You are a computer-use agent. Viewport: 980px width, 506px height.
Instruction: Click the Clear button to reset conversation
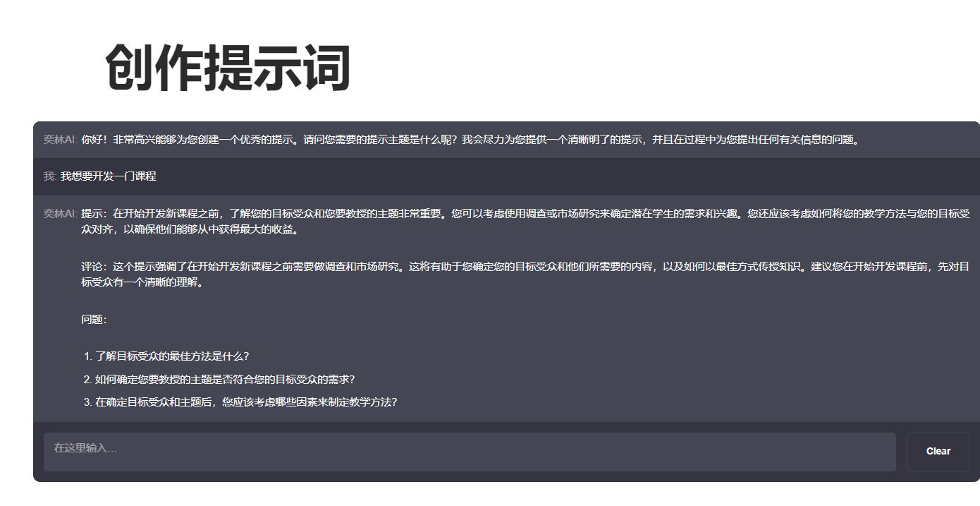click(x=938, y=452)
